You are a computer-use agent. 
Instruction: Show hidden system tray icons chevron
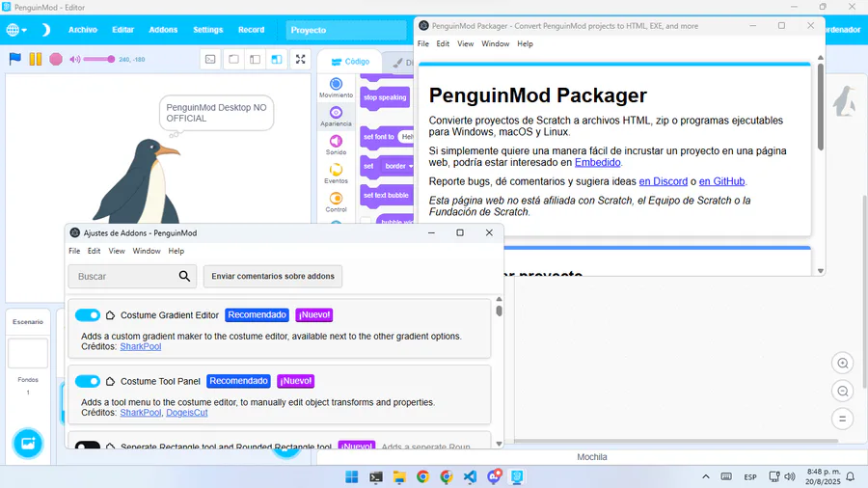[x=706, y=477]
